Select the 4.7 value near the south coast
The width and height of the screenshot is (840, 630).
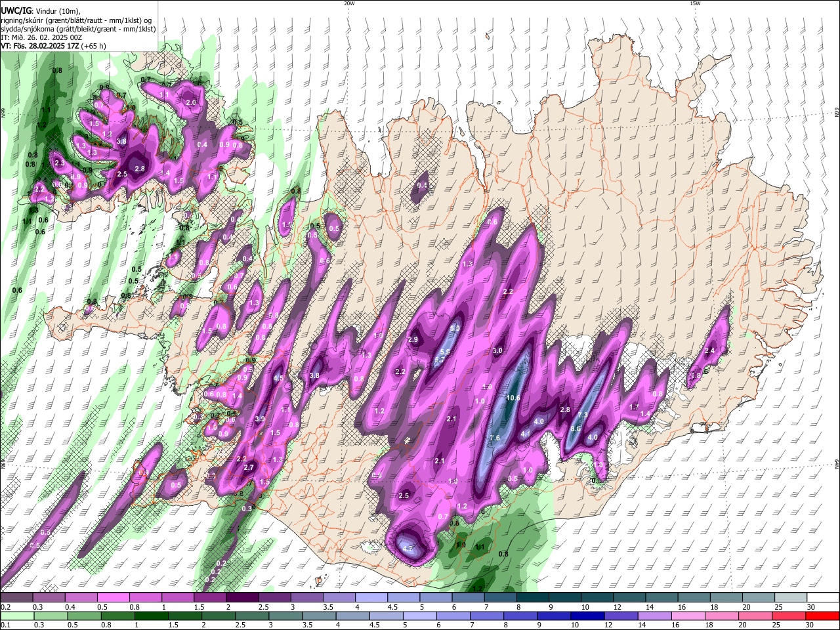point(408,549)
